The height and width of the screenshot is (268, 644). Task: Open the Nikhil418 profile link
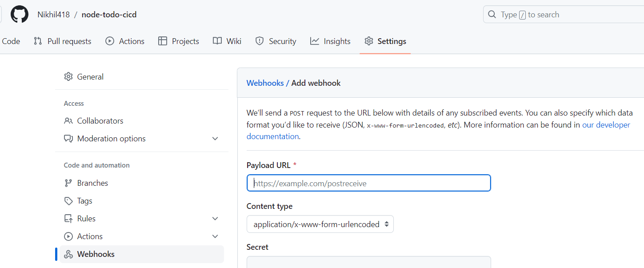coord(53,15)
